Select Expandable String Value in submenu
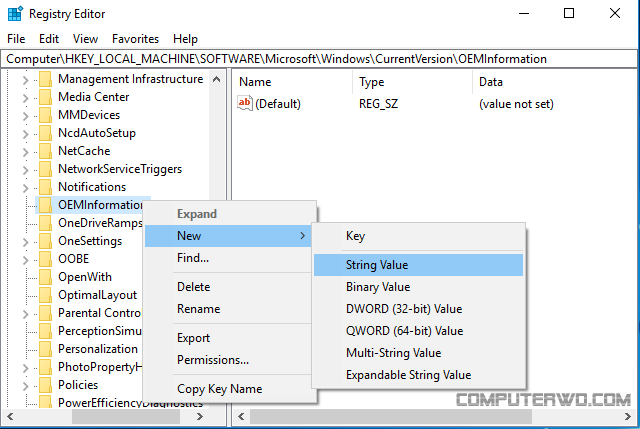The image size is (640, 429). click(418, 375)
